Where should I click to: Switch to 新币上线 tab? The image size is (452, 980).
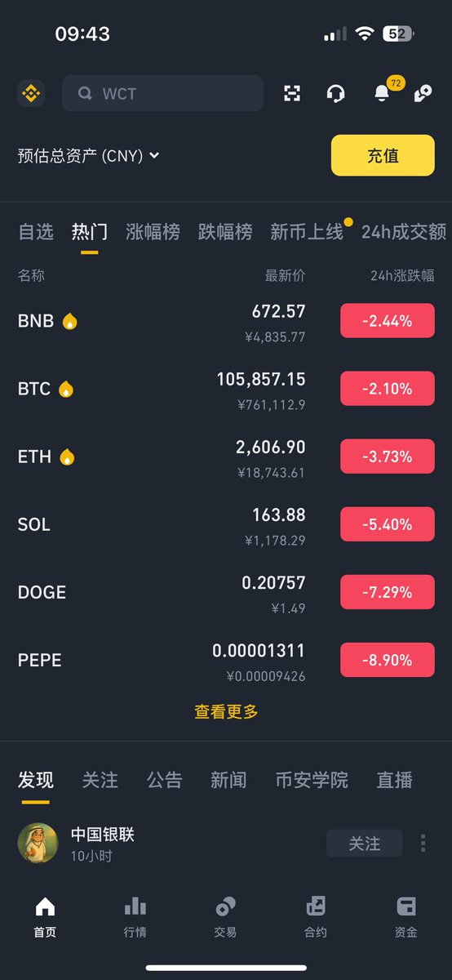point(307,232)
